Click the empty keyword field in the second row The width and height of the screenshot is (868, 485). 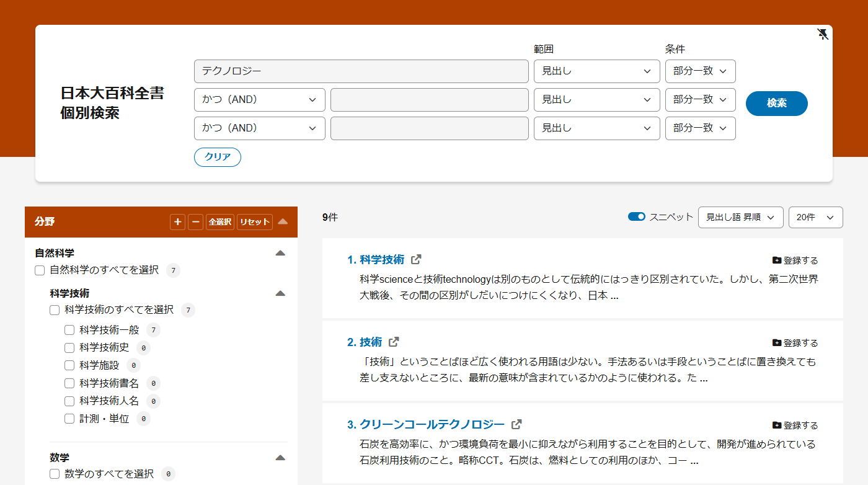pyautogui.click(x=430, y=100)
